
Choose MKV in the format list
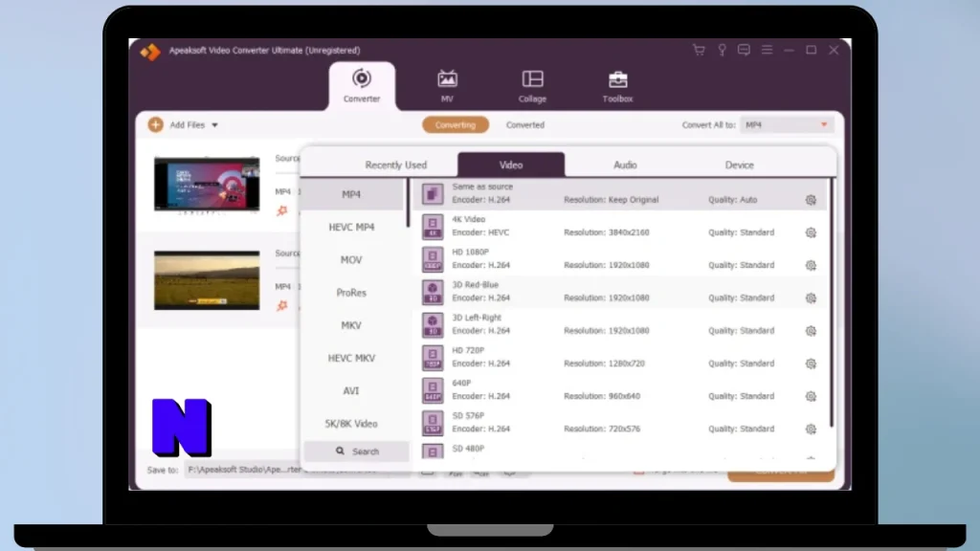[x=352, y=325]
